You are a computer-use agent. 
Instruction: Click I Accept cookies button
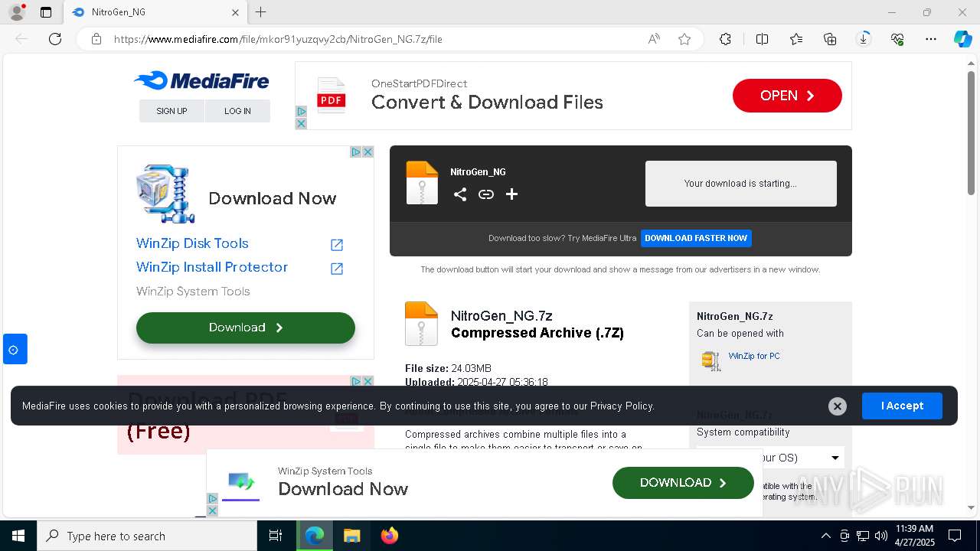[902, 406]
